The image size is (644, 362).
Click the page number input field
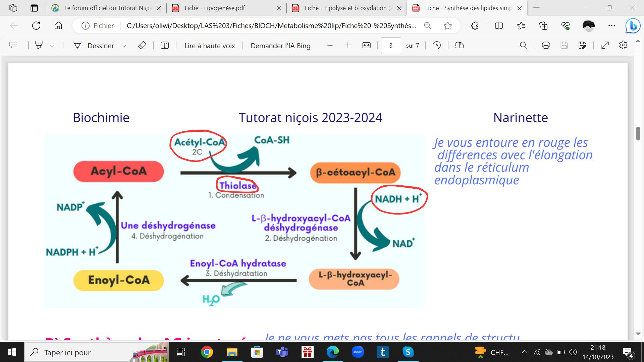391,45
